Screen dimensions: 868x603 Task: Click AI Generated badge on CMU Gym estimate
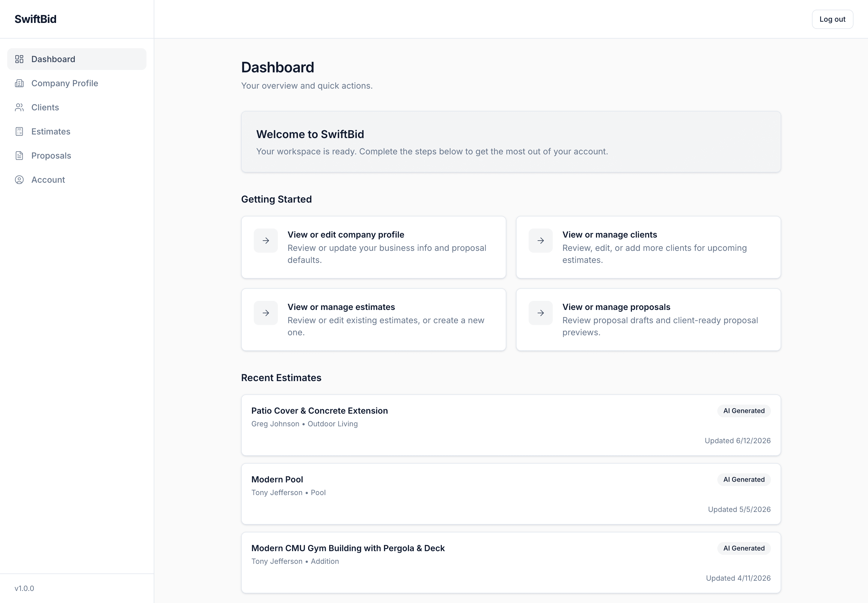[x=744, y=548]
